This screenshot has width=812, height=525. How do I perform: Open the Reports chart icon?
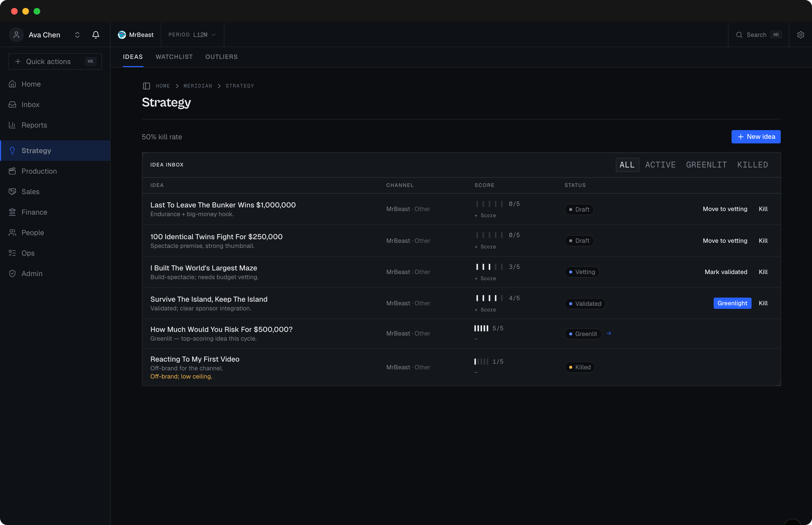12,125
